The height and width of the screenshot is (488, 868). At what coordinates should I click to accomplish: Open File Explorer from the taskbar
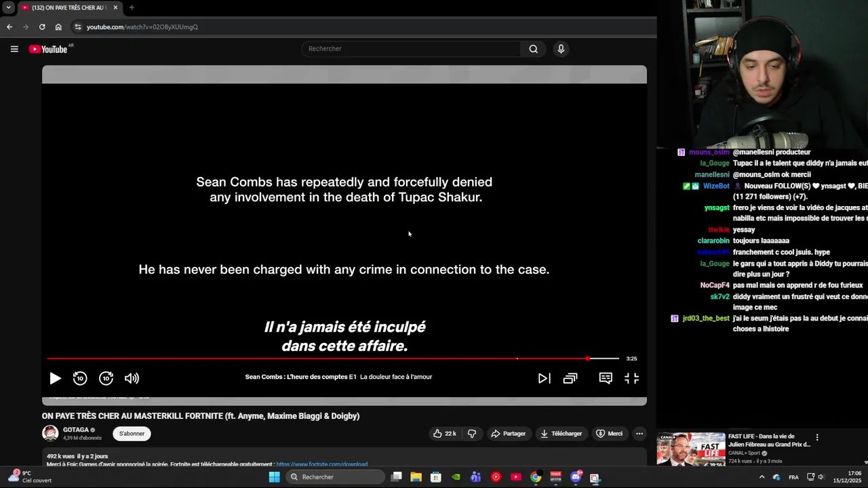tap(416, 477)
